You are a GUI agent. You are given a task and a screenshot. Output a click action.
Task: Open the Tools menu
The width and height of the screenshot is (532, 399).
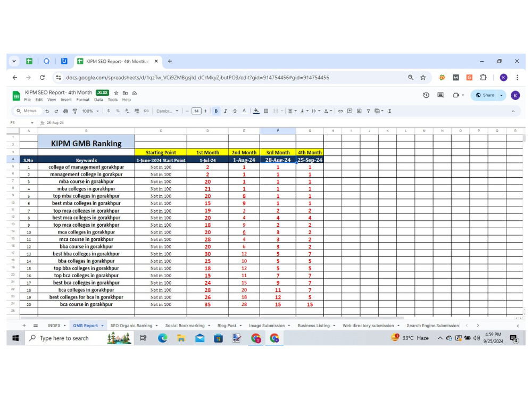[113, 100]
